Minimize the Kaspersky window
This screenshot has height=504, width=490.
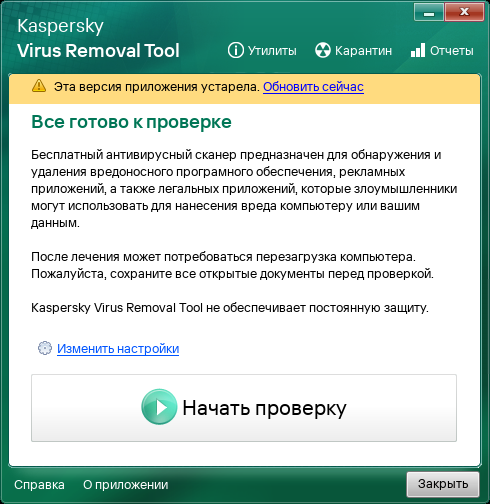(x=429, y=12)
